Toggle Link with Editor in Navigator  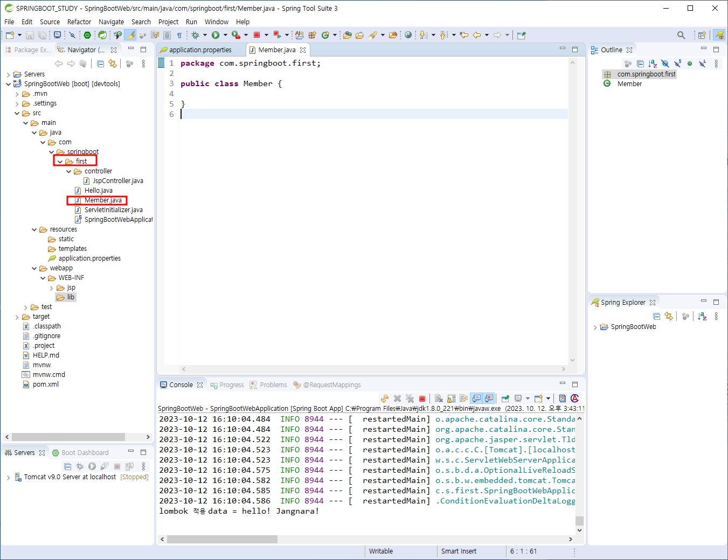click(x=113, y=64)
